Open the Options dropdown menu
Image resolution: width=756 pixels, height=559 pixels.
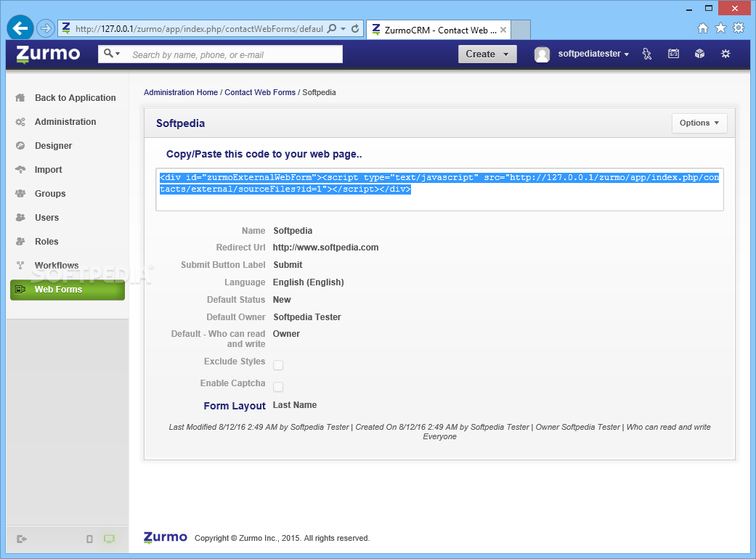[699, 123]
